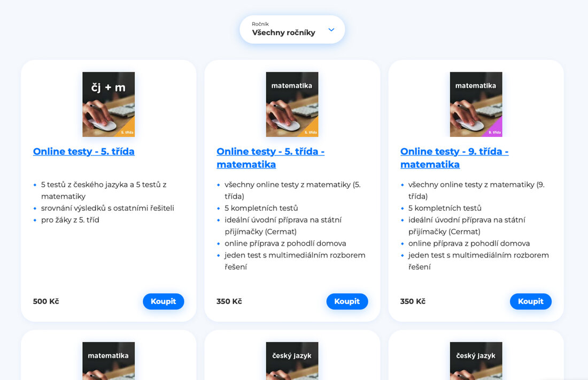Click the 350 Kč price in 9. třída card
The width and height of the screenshot is (588, 380).
[x=413, y=301]
